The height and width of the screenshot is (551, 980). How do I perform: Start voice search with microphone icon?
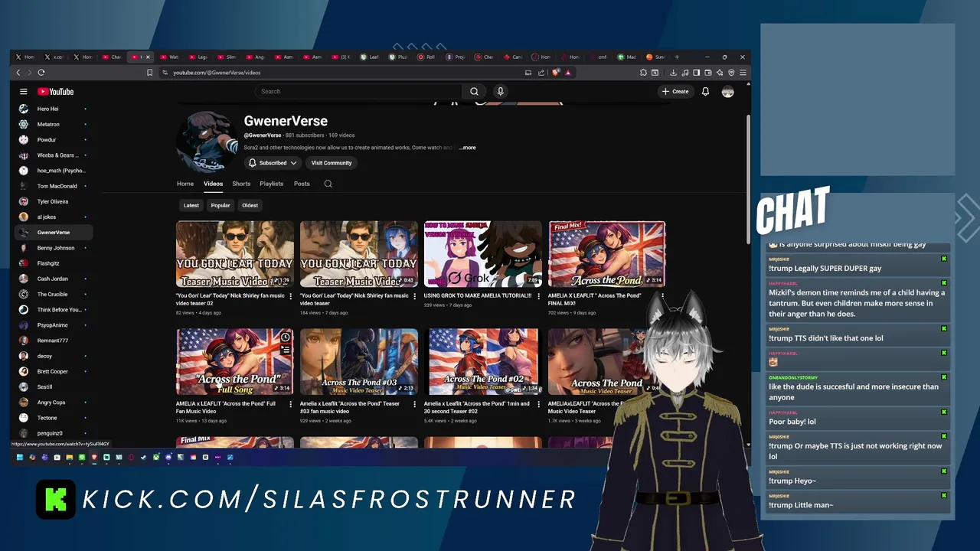(x=500, y=91)
